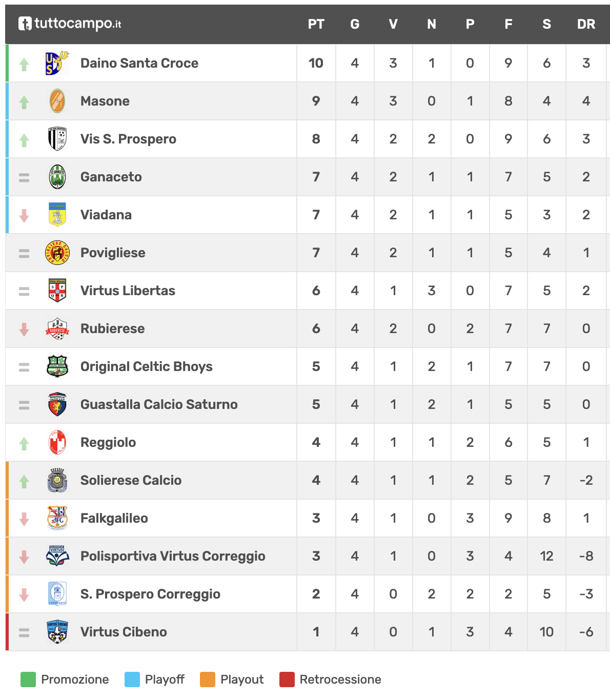The width and height of the screenshot is (610, 700).
Task: Click the tuttocampo.it logo
Action: click(x=70, y=24)
